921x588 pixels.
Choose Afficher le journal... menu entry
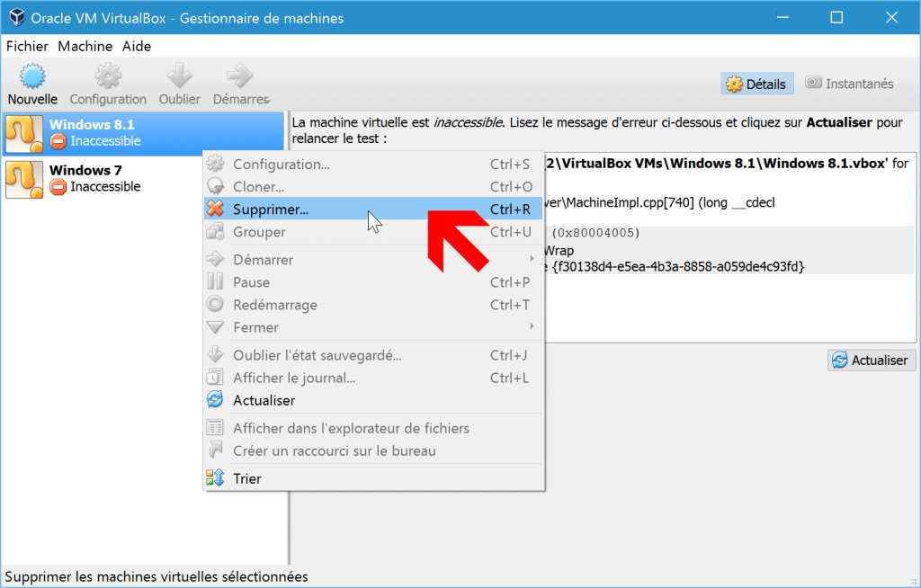point(373,378)
